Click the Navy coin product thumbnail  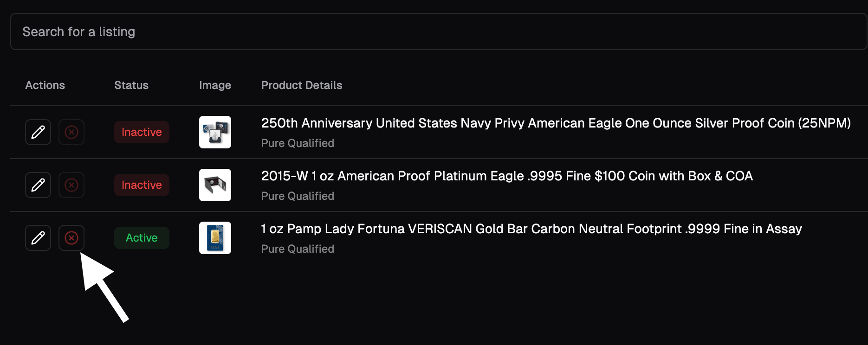[x=215, y=132]
